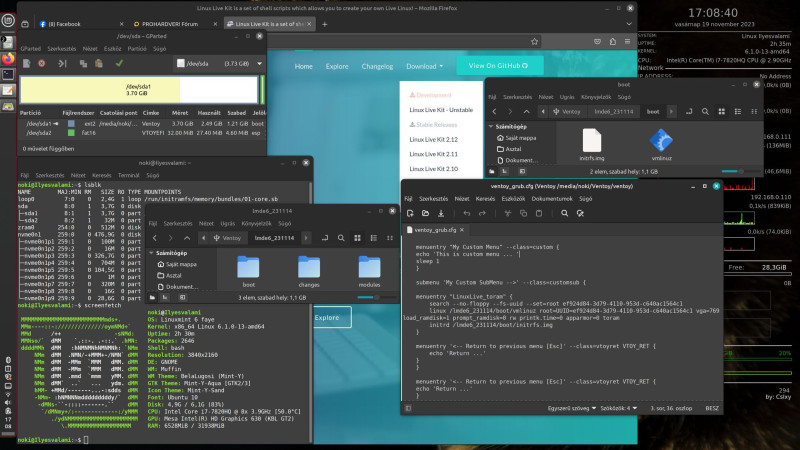The width and height of the screenshot is (800, 450).
Task: Click path bar scroll-left arrow in boot window
Action: [x=543, y=111]
